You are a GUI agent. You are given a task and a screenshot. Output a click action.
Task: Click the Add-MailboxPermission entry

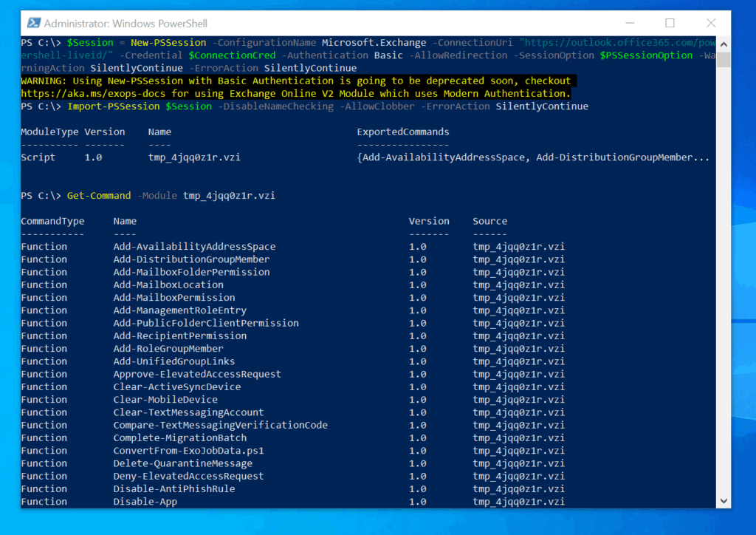174,298
